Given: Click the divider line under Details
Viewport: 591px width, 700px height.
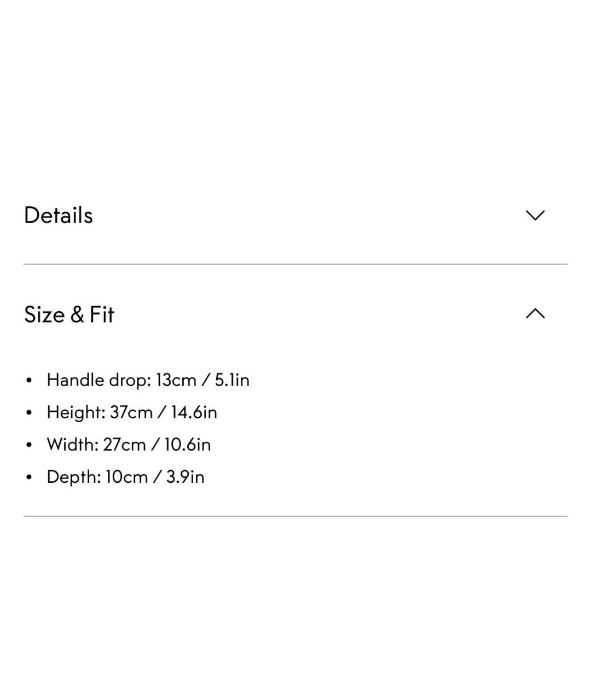Looking at the screenshot, I should [296, 265].
